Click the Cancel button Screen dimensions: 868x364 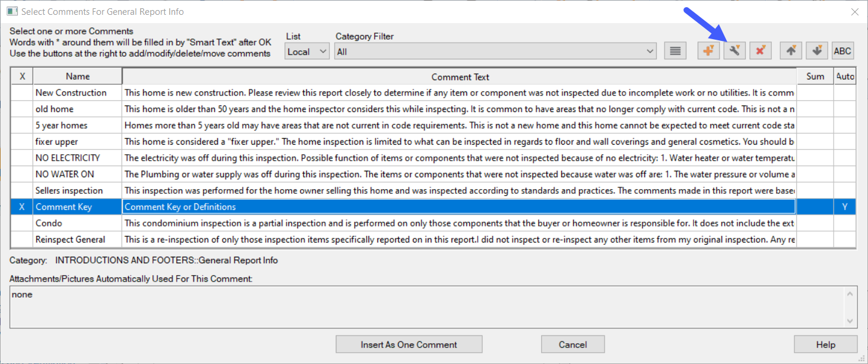[x=573, y=344]
